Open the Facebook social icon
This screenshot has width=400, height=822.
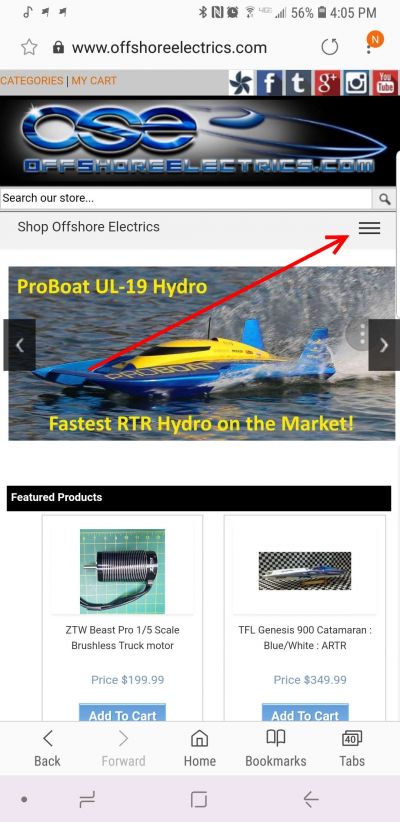point(269,83)
